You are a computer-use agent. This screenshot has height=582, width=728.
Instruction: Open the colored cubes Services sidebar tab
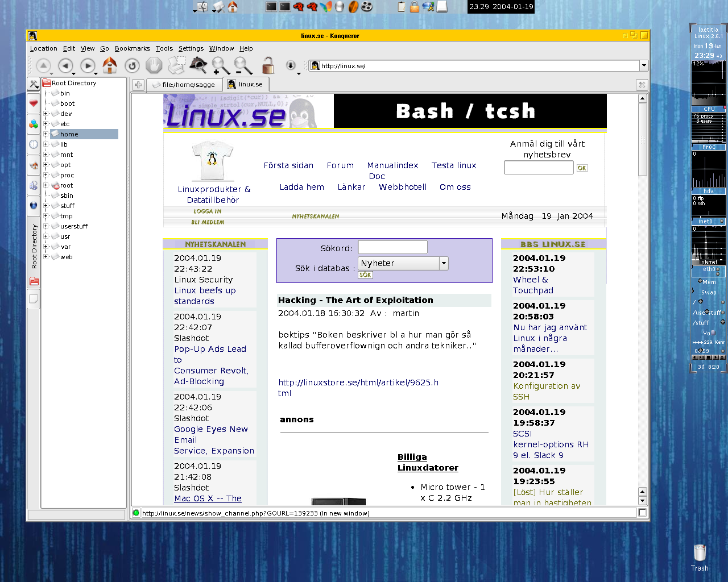point(34,124)
